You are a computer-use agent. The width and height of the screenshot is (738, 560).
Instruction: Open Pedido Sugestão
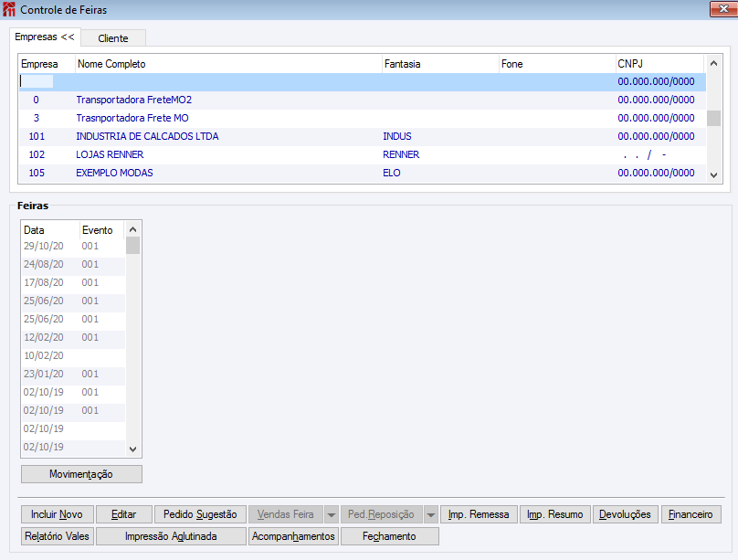(200, 514)
